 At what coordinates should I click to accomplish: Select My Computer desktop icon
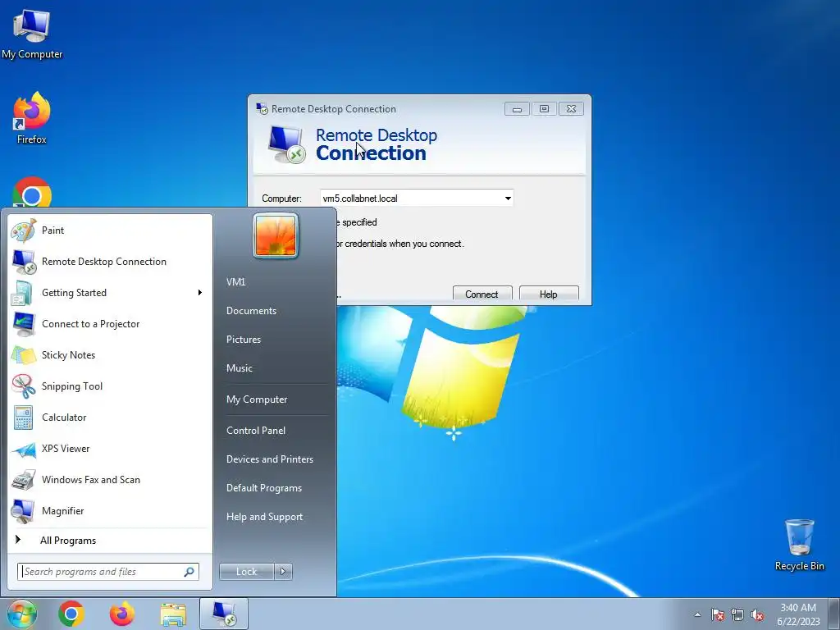pos(32,33)
